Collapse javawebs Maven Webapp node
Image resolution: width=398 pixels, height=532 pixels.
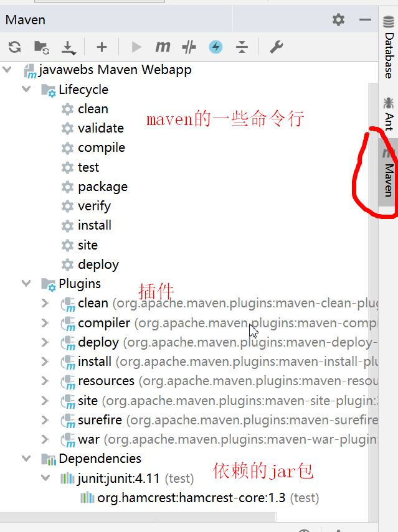(7, 70)
